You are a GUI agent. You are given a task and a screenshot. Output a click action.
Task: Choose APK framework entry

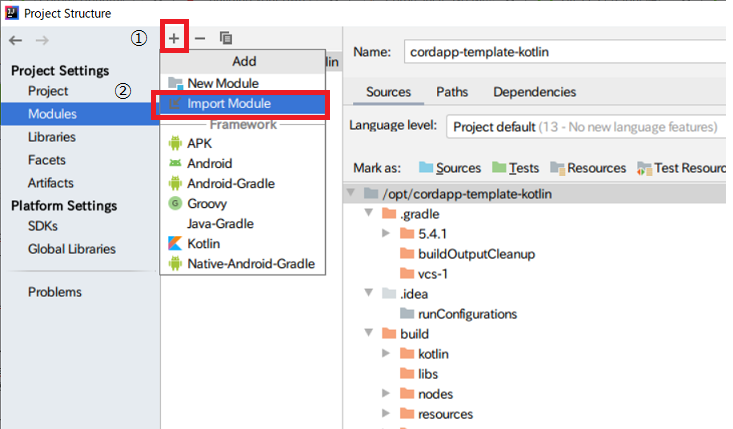243,143
